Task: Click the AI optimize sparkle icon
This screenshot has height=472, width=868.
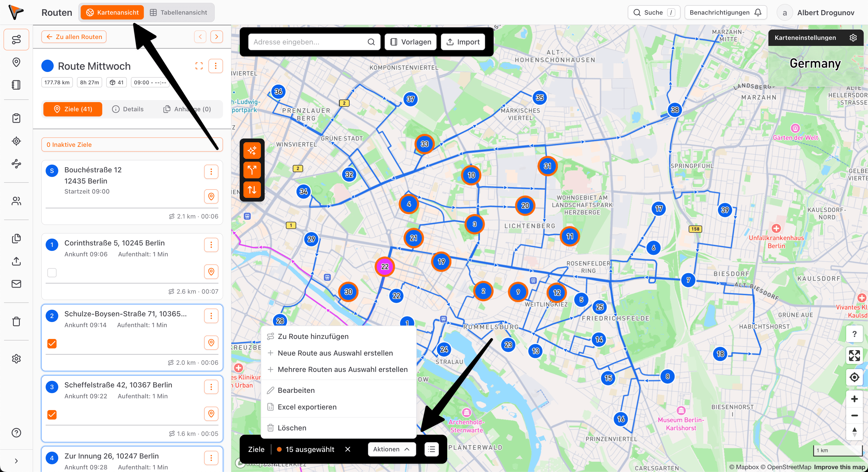Action: (252, 151)
